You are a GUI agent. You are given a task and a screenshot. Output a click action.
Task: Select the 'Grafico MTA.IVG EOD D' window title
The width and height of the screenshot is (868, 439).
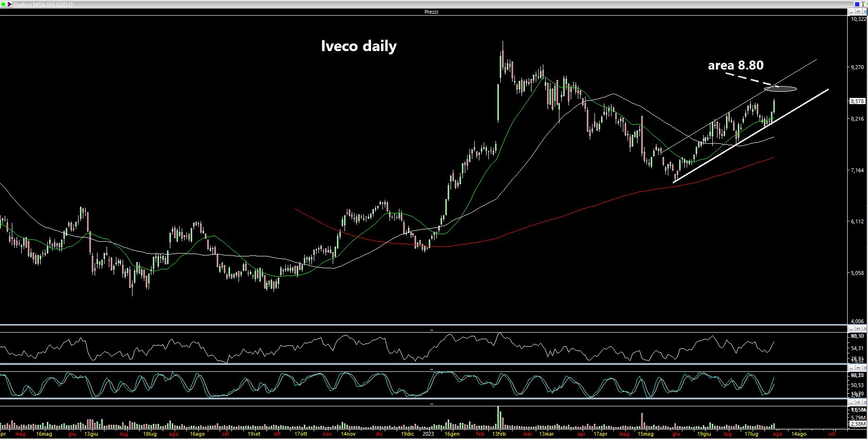(43, 4)
